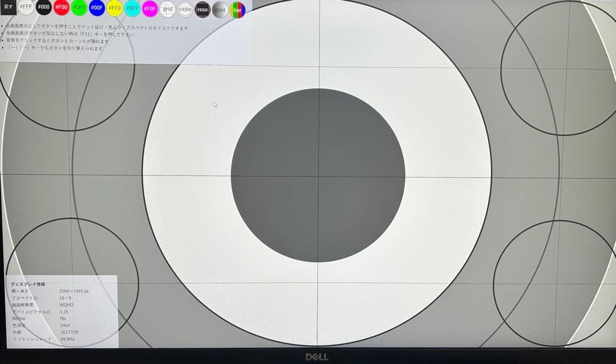Show the circle test pattern
Viewport: 616px width, 364px height.
185,10
